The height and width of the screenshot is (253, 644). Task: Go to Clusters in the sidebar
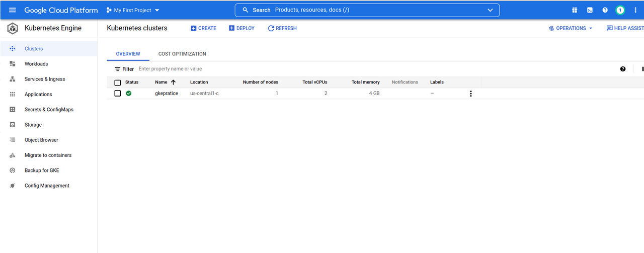point(34,49)
